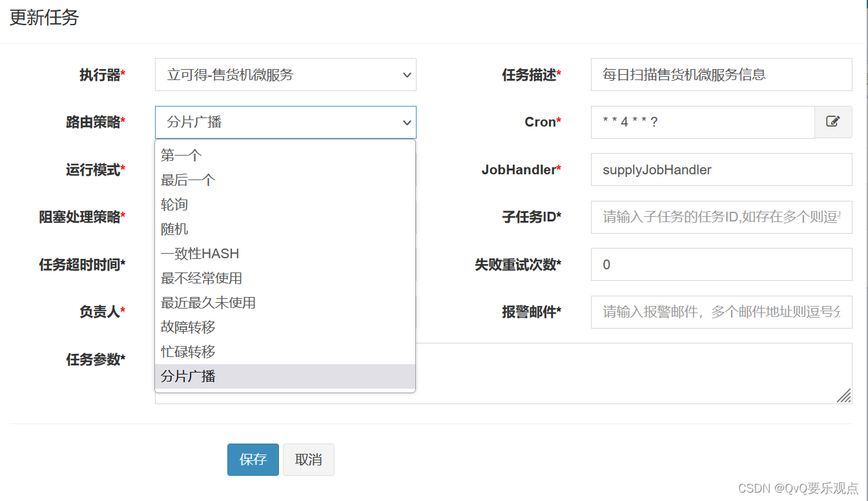Click the 任务参数 label
Screen dimensions: 868x501
tap(96, 360)
